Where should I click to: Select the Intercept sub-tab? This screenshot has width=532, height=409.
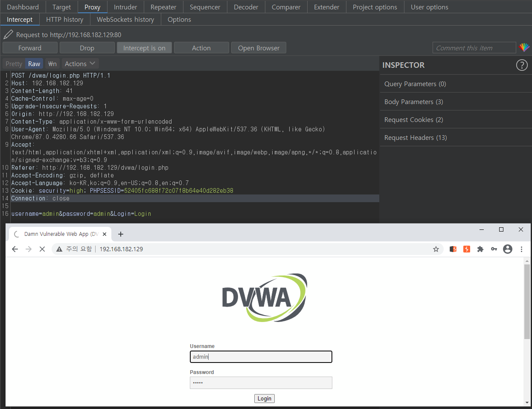pos(20,19)
